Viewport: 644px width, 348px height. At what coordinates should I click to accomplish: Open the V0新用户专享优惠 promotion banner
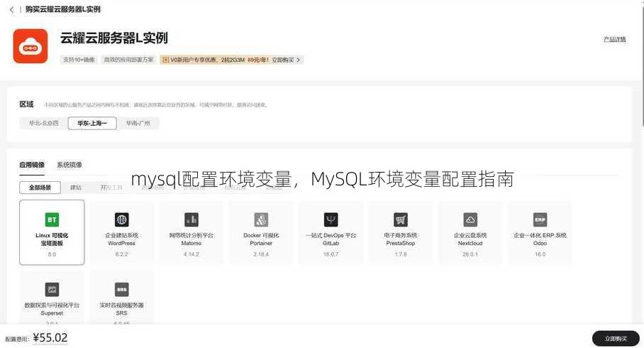[232, 60]
